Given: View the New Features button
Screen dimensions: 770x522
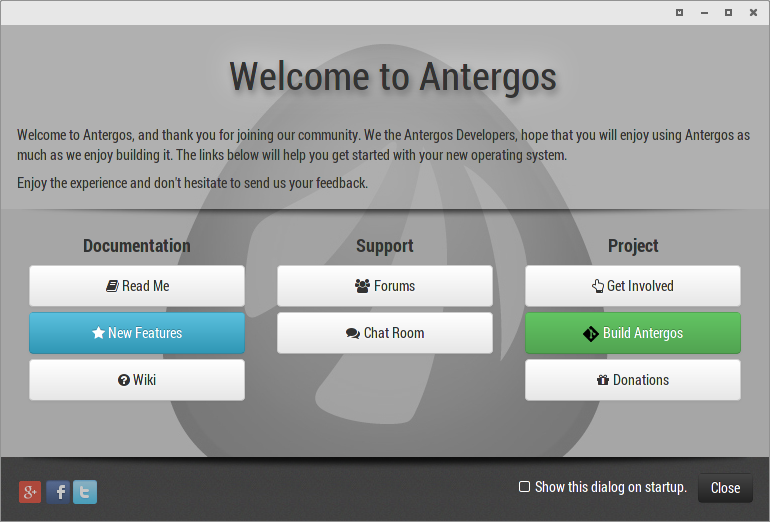Looking at the screenshot, I should [x=137, y=333].
